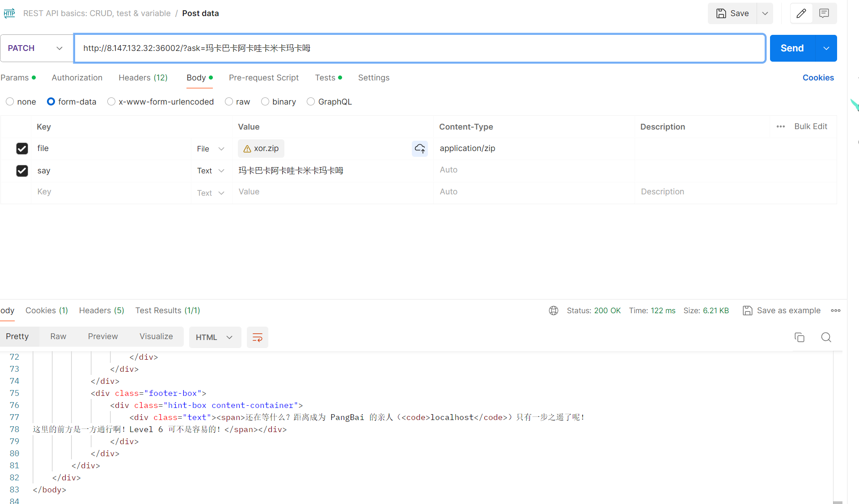Screen dimensions: 859x504
Task: Copy the response with the copy icon
Action: pos(800,337)
